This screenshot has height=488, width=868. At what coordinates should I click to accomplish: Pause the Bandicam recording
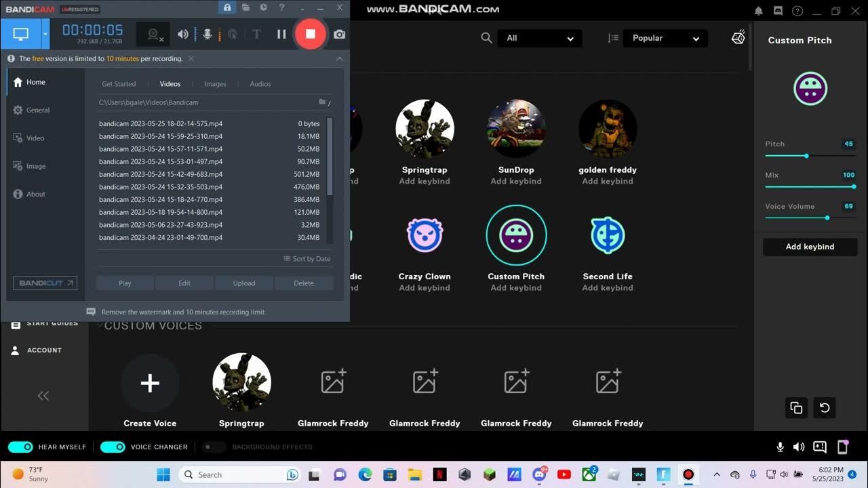281,34
